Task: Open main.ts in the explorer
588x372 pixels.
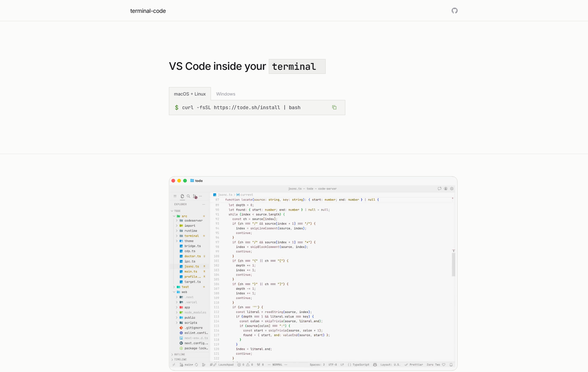Action: (x=191, y=272)
